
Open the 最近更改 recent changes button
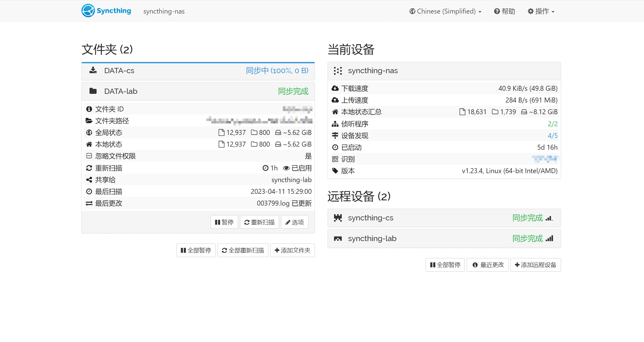coord(488,265)
